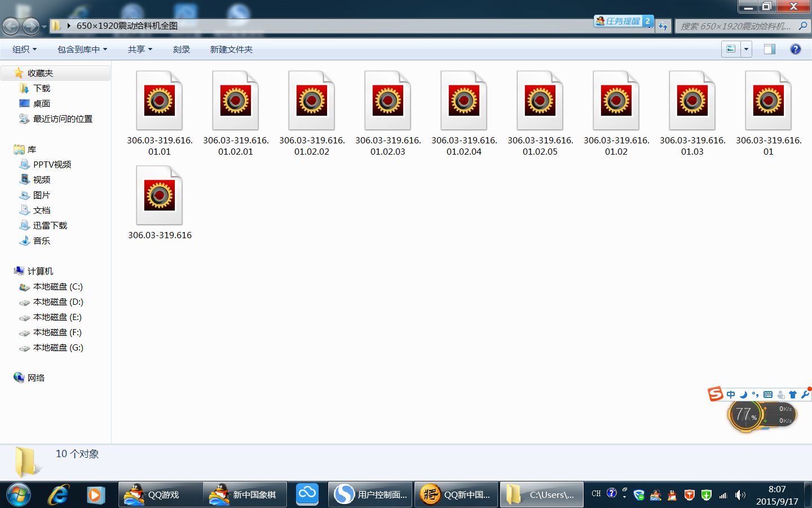Focus the 搜索 650×1920震动给料机 search box
Screen dimensions: 812x508
coord(735,26)
